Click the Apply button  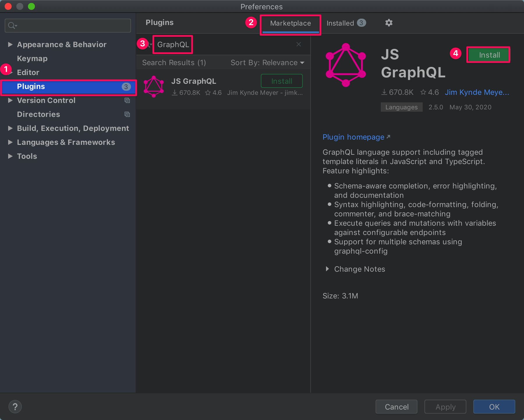click(445, 407)
